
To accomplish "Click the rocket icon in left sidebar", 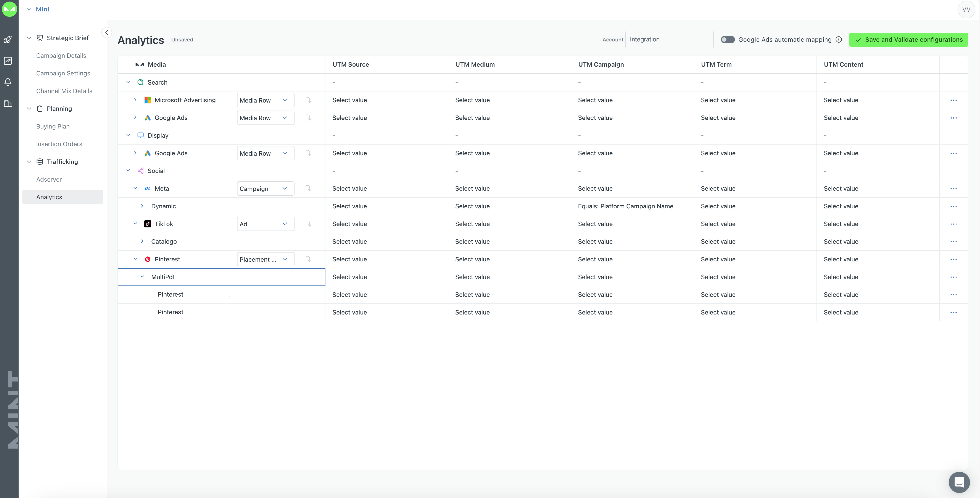I will coord(8,40).
